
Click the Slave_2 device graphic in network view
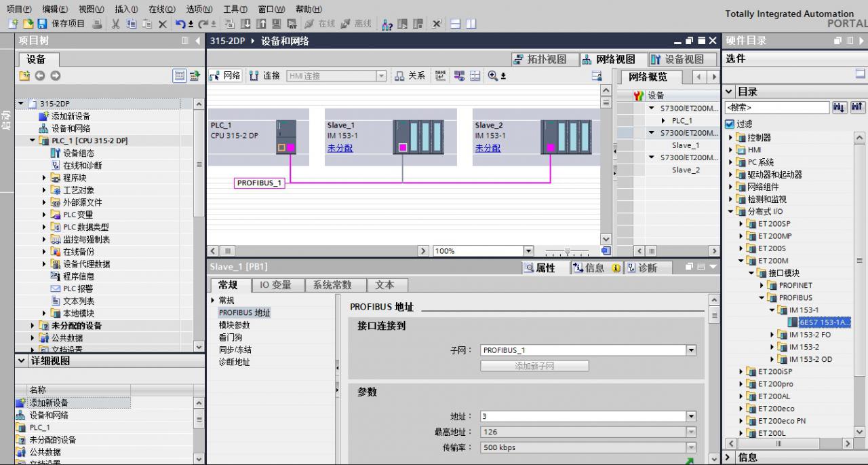tap(566, 136)
